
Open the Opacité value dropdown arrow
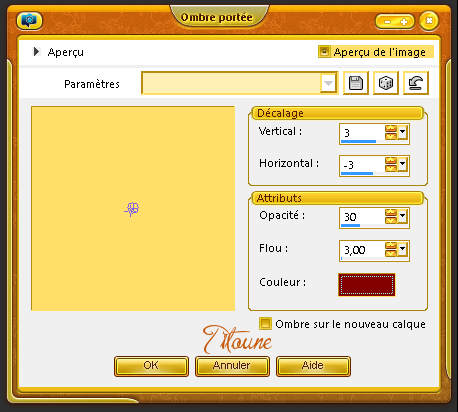tap(402, 217)
